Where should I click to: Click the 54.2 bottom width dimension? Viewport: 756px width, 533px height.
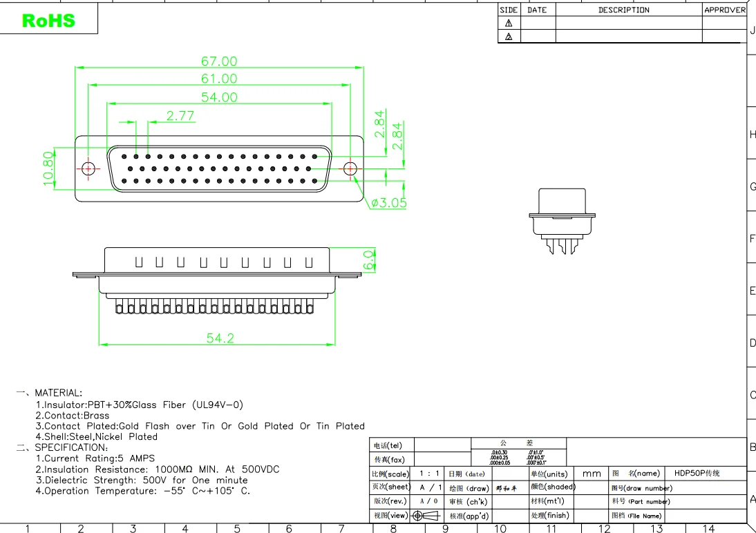click(x=220, y=338)
